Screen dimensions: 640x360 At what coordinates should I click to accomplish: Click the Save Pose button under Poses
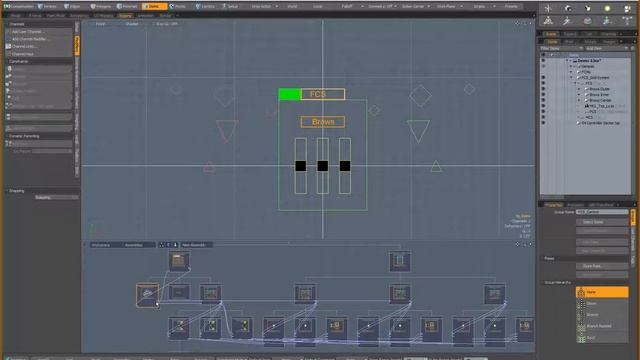pyautogui.click(x=602, y=266)
